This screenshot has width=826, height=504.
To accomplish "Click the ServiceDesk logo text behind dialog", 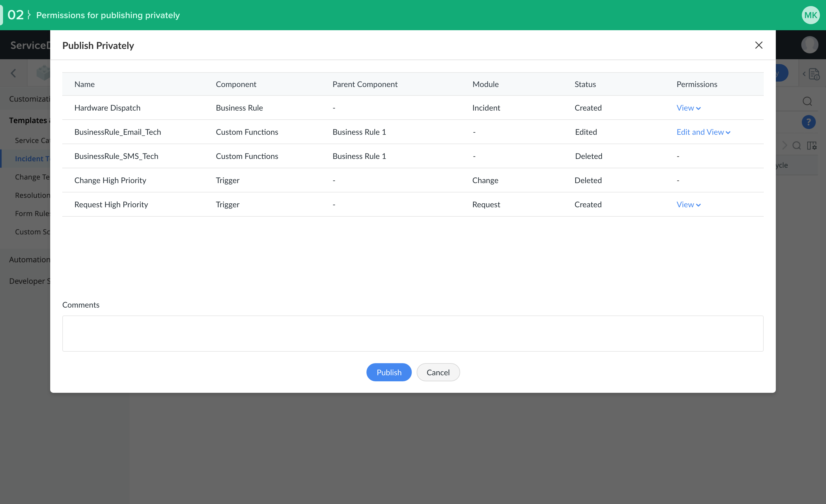I will (30, 45).
